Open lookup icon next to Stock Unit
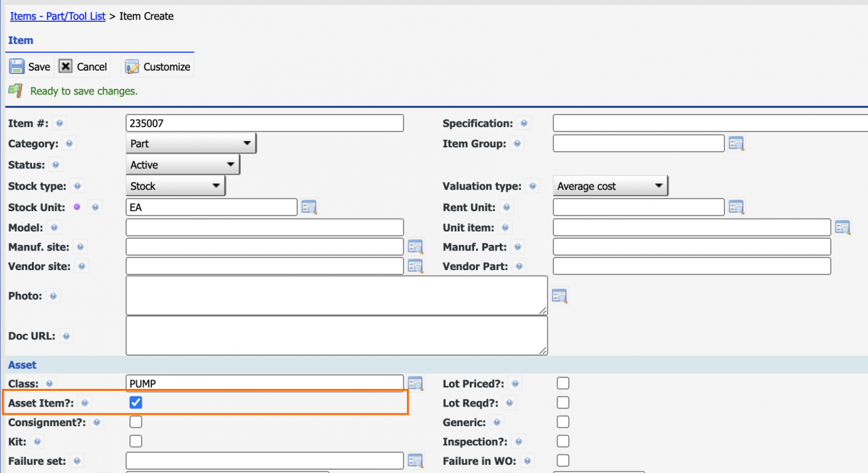The height and width of the screenshot is (473, 868). point(309,207)
